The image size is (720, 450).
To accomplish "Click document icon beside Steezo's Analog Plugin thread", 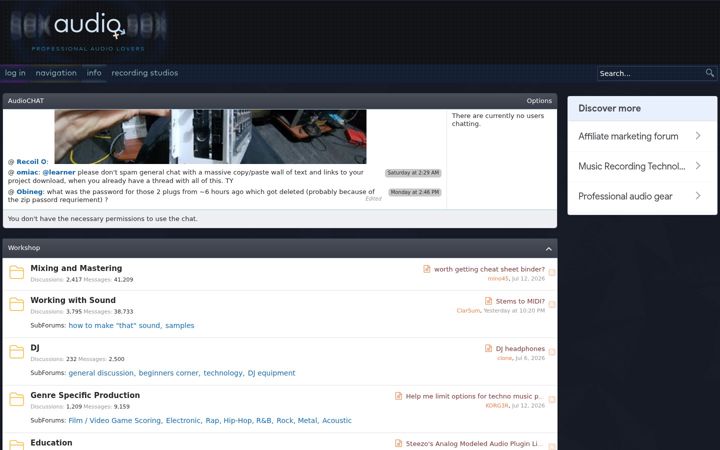I will click(x=398, y=444).
